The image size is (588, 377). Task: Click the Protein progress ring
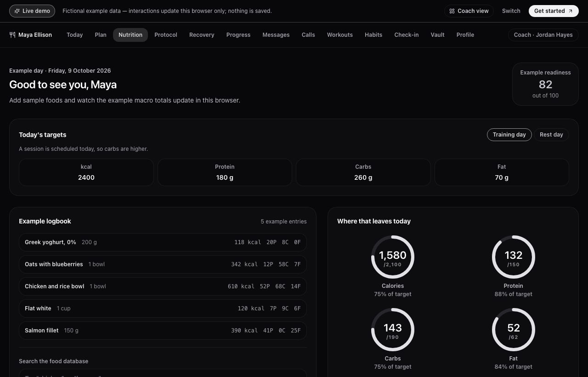[514, 257]
